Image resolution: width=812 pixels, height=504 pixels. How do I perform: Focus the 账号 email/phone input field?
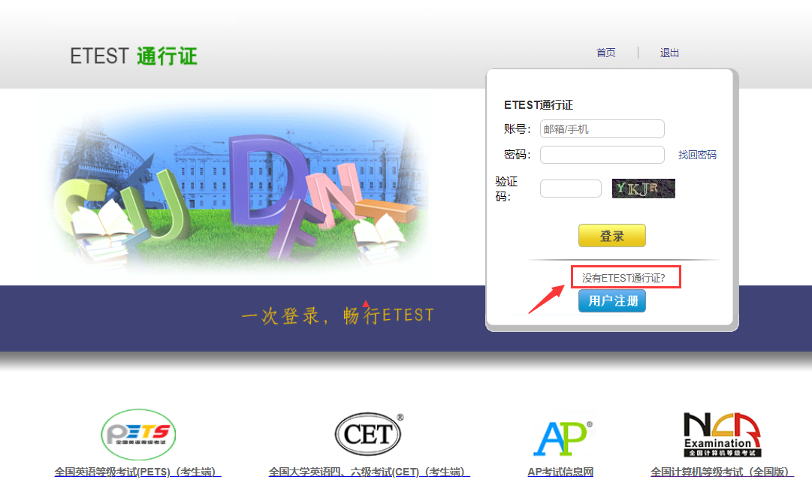tap(602, 129)
